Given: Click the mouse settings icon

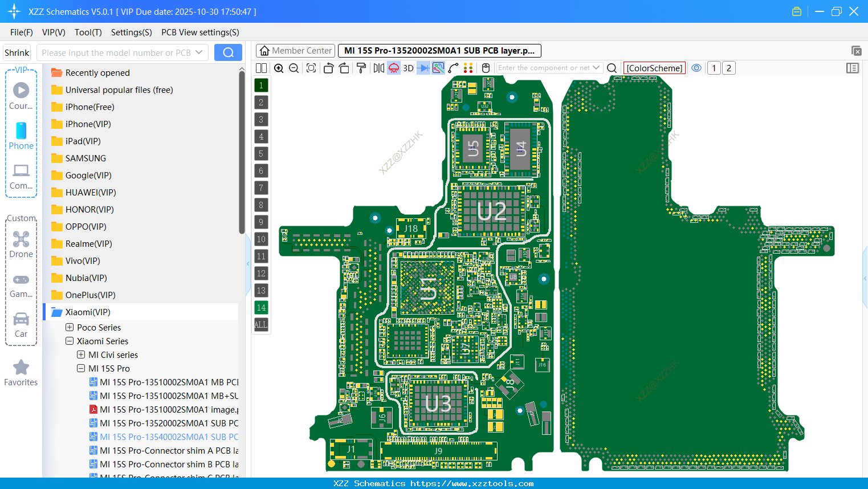Looking at the screenshot, I should tap(486, 68).
